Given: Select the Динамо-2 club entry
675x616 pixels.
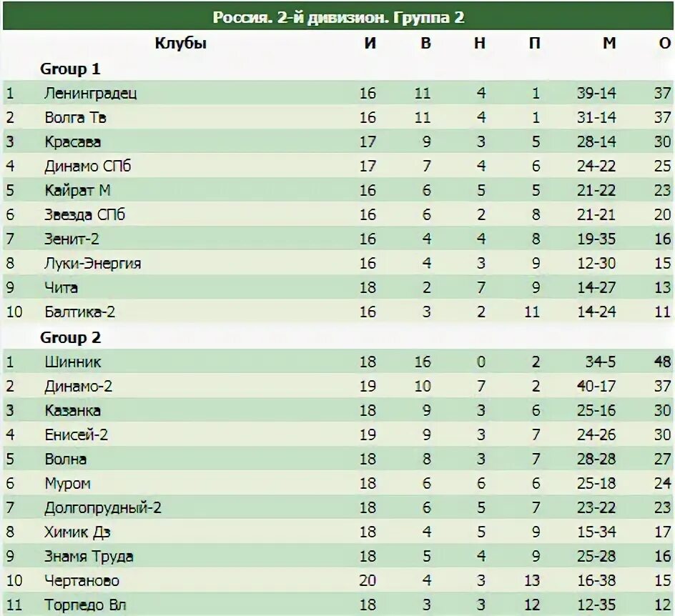Looking at the screenshot, I should [x=78, y=387].
